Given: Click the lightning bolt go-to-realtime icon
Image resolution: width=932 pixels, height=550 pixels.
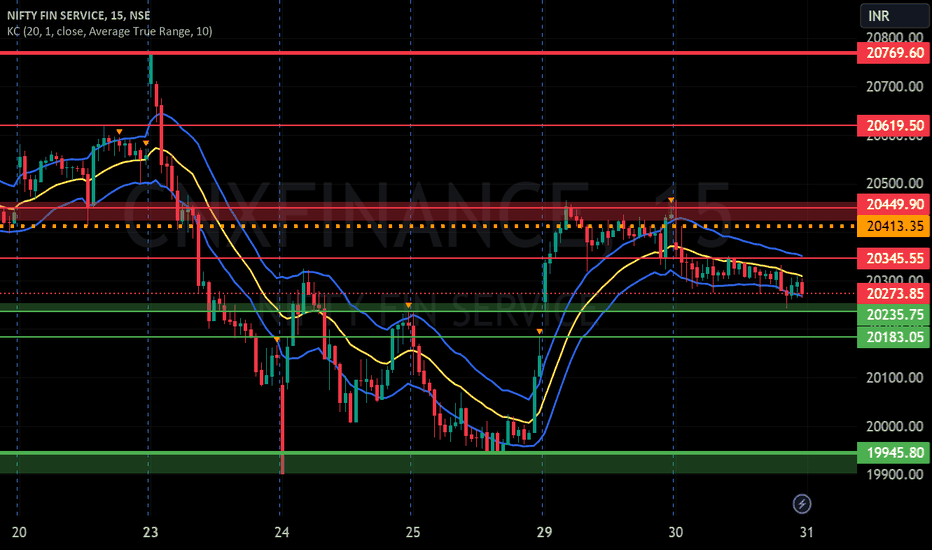Looking at the screenshot, I should (x=802, y=504).
